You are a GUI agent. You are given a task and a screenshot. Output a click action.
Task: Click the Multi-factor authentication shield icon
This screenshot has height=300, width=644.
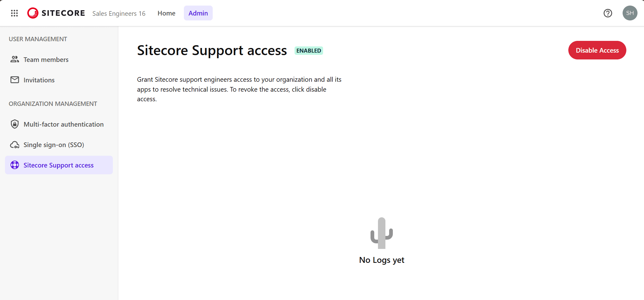pyautogui.click(x=15, y=124)
